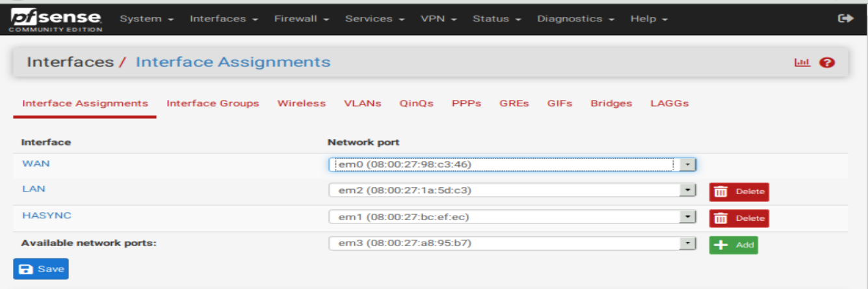868x289 pixels.
Task: Open the Firewall menu
Action: [302, 19]
